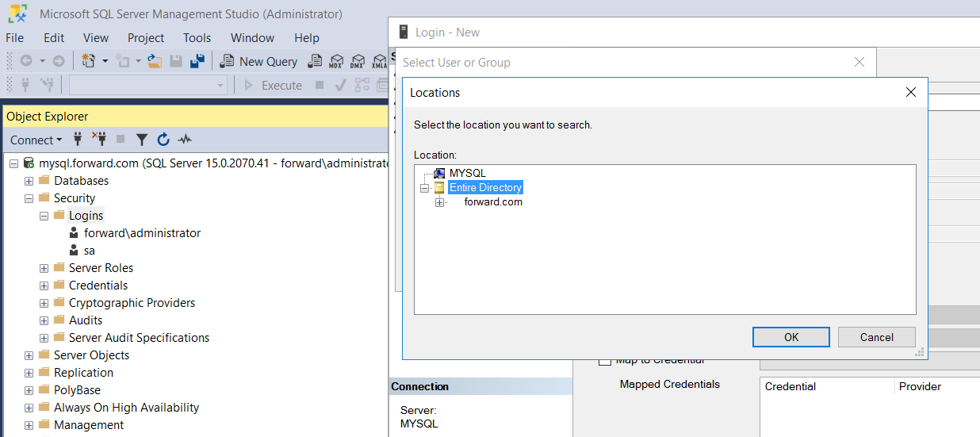Open Activity Monitor pulse icon

point(185,140)
